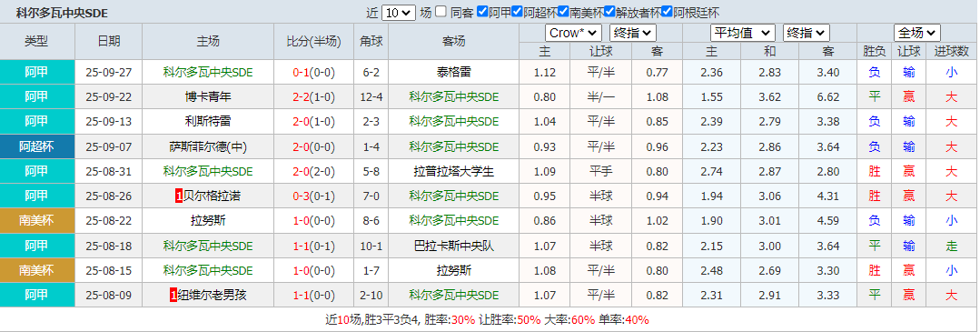Screen dimensions: 980x332
Task: Uncheck the 南美杯 league filter
Action: click(x=562, y=11)
